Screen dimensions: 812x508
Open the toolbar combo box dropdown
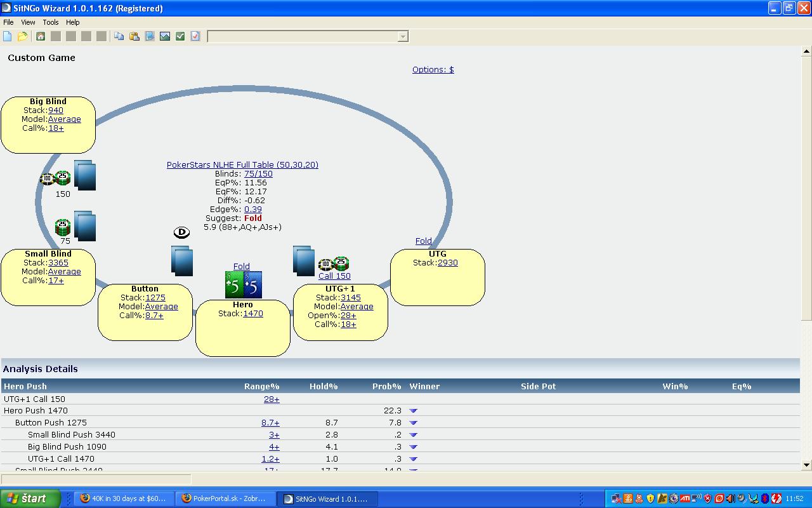point(403,37)
